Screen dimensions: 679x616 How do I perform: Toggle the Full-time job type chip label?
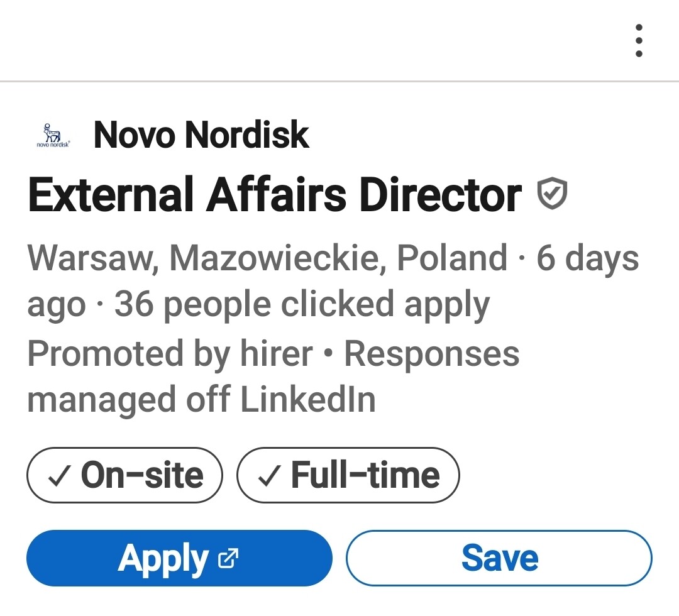[365, 475]
